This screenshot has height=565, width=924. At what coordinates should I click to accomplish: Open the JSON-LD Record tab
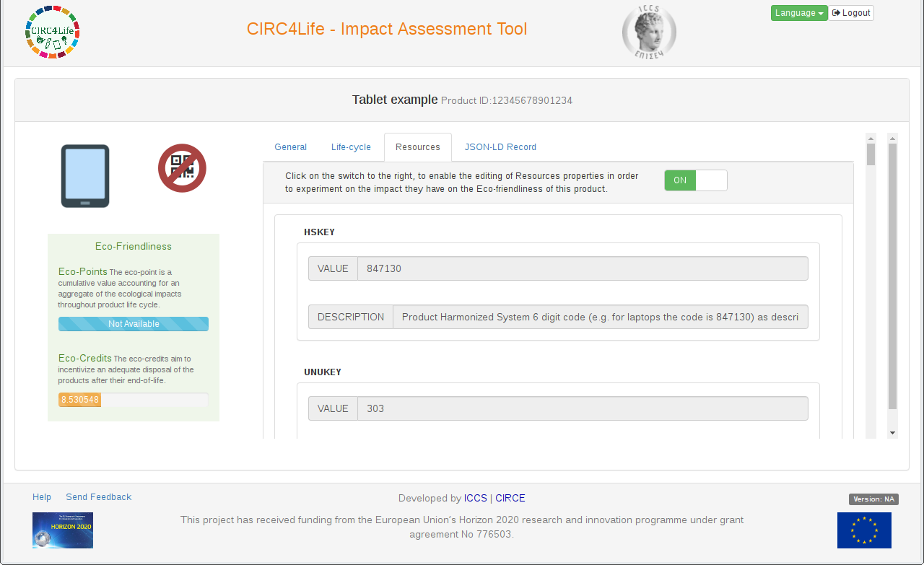tap(500, 147)
